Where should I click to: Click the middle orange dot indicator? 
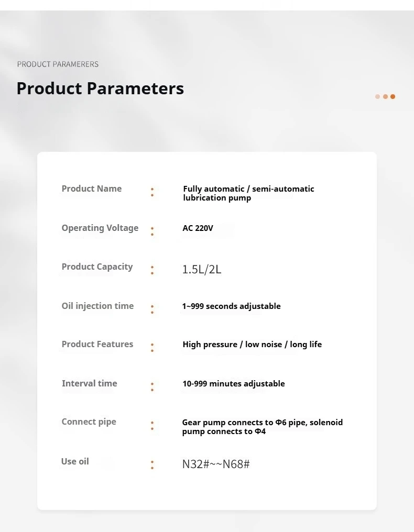tap(385, 96)
